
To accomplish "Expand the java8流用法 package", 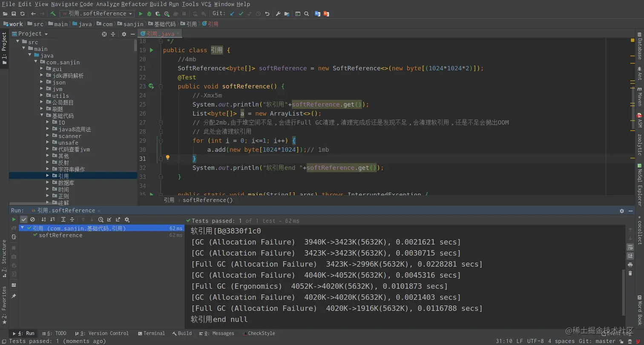I will 48,129.
